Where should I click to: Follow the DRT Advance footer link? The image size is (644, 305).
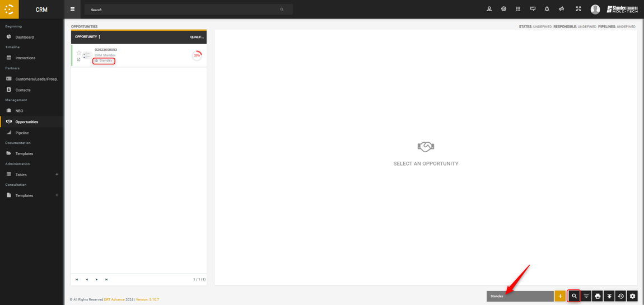[x=114, y=299]
